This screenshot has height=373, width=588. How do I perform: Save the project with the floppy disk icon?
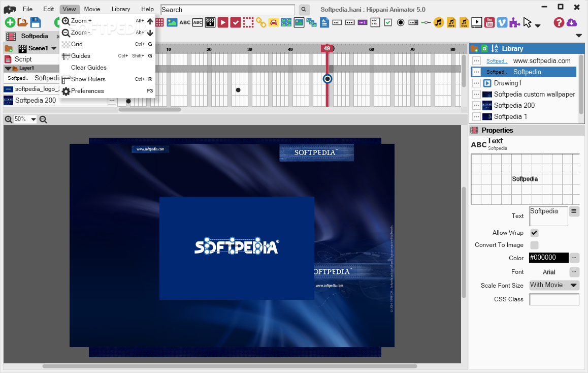[36, 22]
